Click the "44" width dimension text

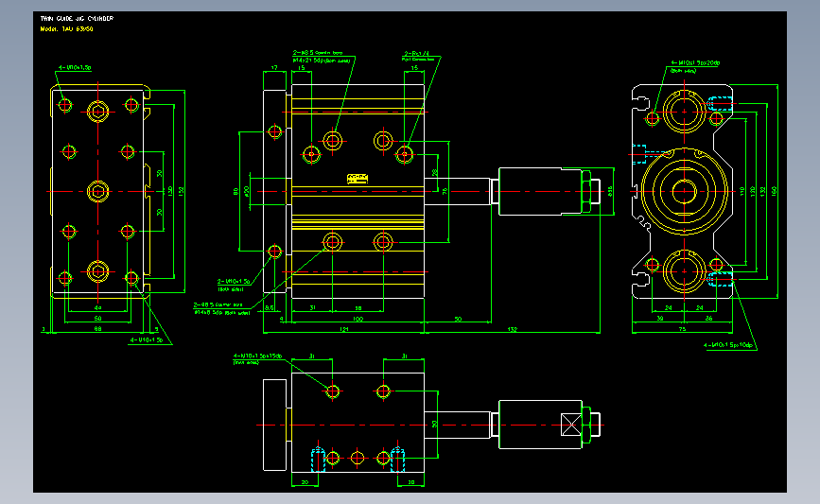point(97,308)
